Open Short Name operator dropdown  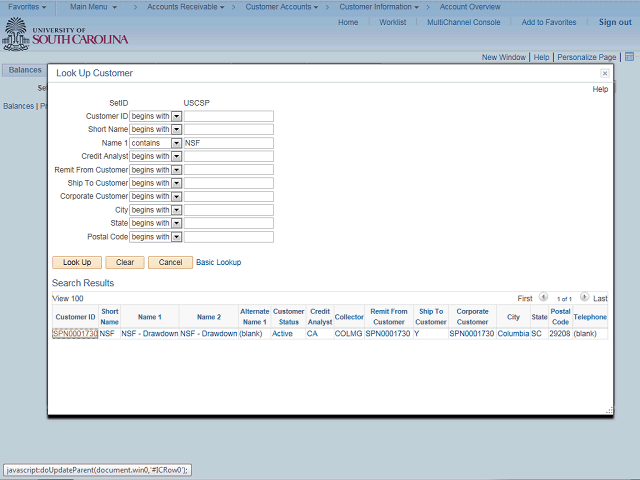coord(176,129)
